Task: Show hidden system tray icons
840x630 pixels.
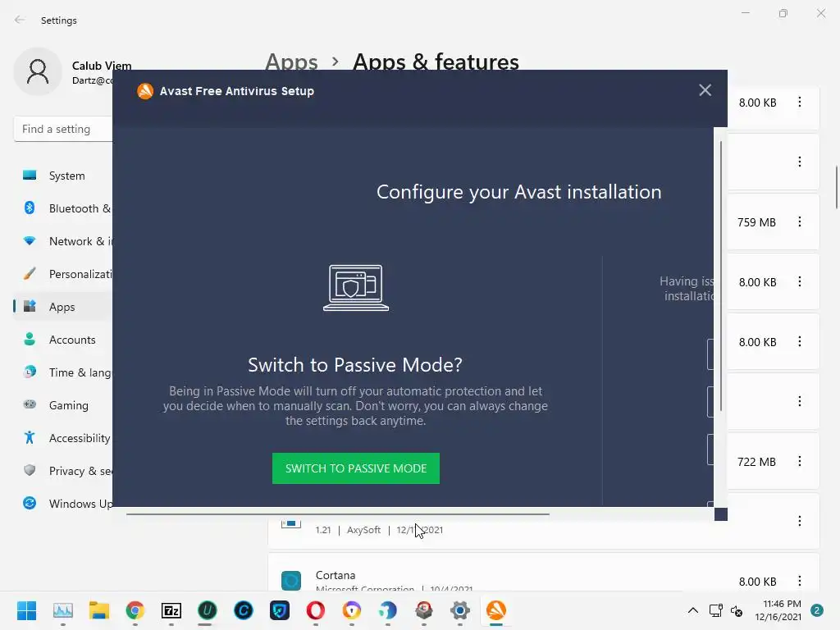Action: point(692,610)
